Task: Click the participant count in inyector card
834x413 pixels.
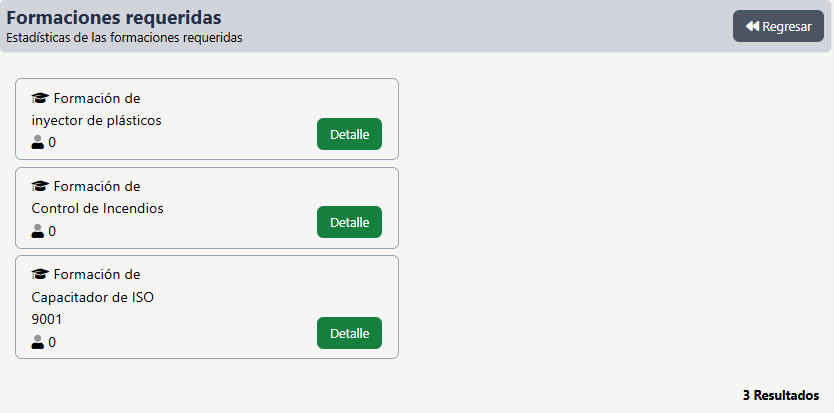Action: click(52, 143)
